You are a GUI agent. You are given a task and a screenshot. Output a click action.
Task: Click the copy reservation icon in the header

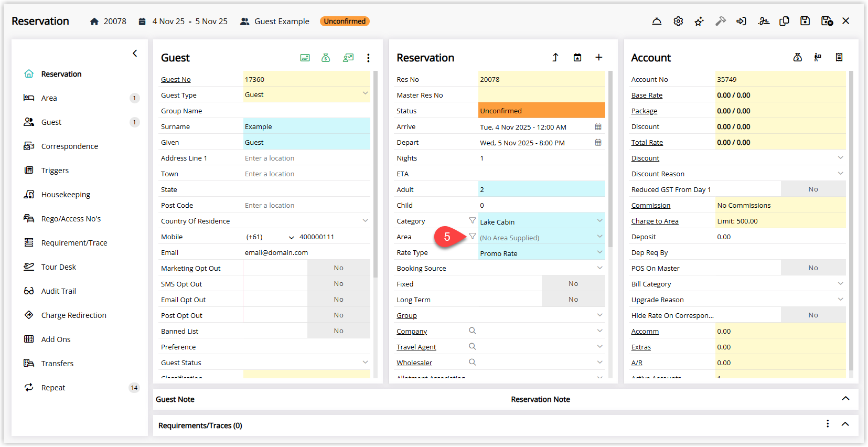click(784, 21)
